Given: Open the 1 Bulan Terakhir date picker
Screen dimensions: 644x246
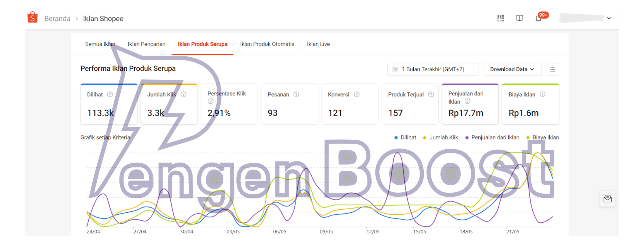Looking at the screenshot, I should click(433, 69).
